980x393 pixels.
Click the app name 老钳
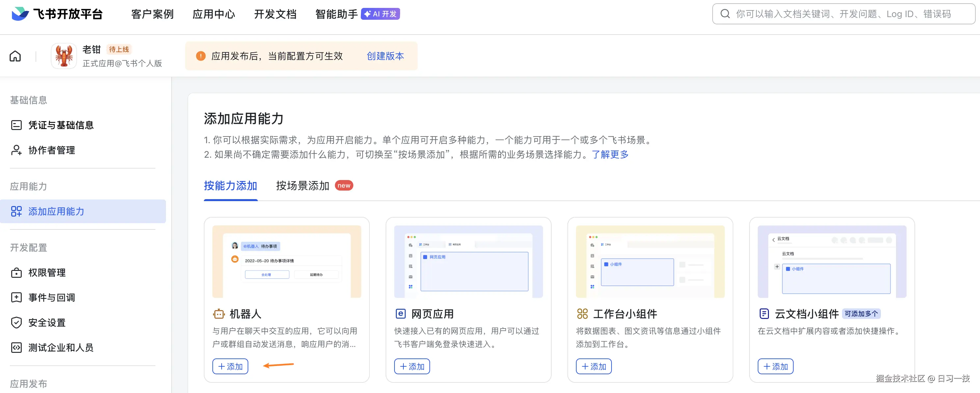pyautogui.click(x=92, y=49)
